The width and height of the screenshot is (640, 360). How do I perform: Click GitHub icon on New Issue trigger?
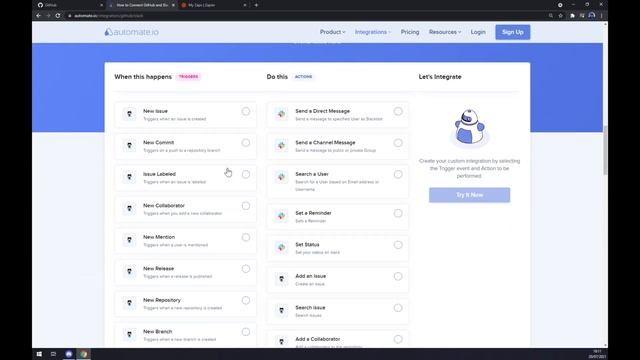pyautogui.click(x=129, y=114)
